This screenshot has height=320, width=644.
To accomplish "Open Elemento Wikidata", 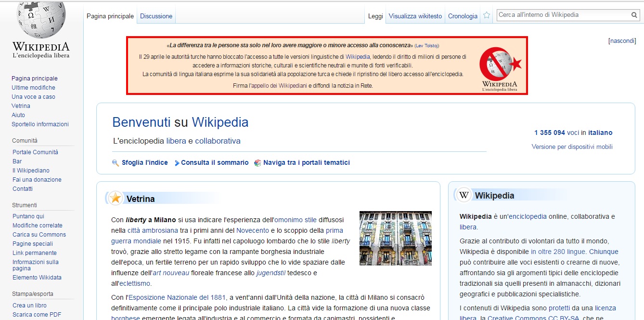I will [x=37, y=278].
